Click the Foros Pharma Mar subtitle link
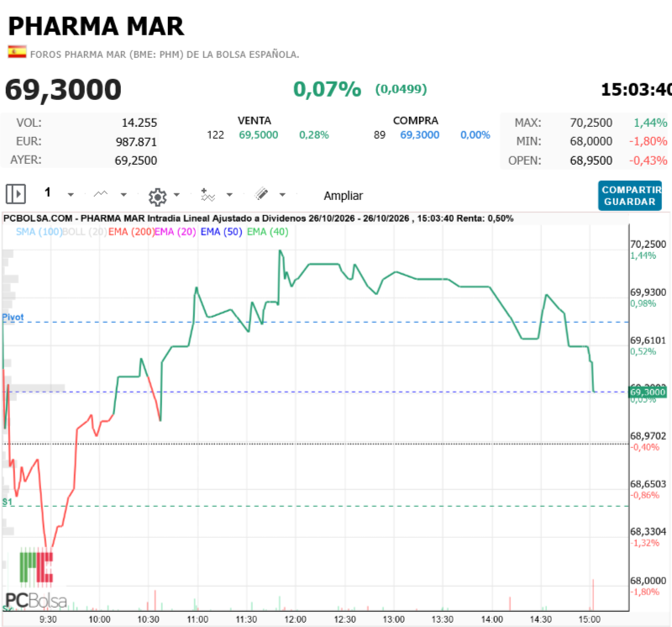Screen dimensions: 672x627 click(x=165, y=55)
